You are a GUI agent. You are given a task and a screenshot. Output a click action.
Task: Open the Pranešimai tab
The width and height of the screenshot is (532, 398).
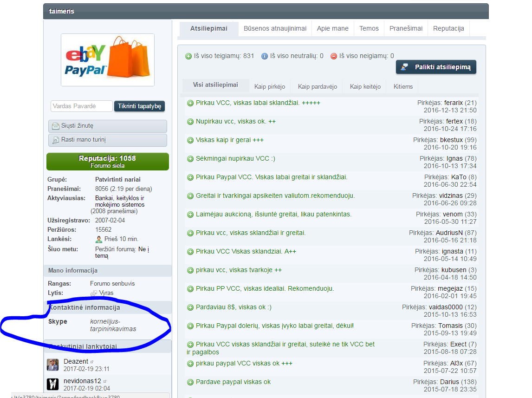tap(406, 28)
